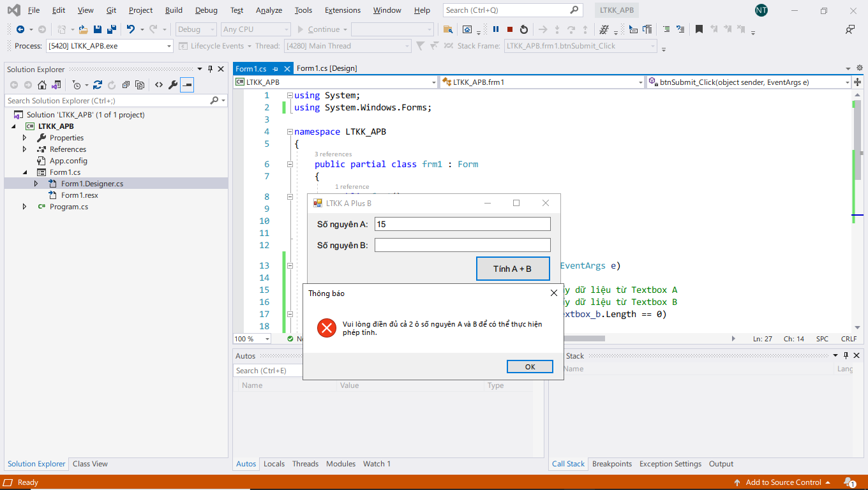Click the Số nguyên B text field

(x=462, y=245)
